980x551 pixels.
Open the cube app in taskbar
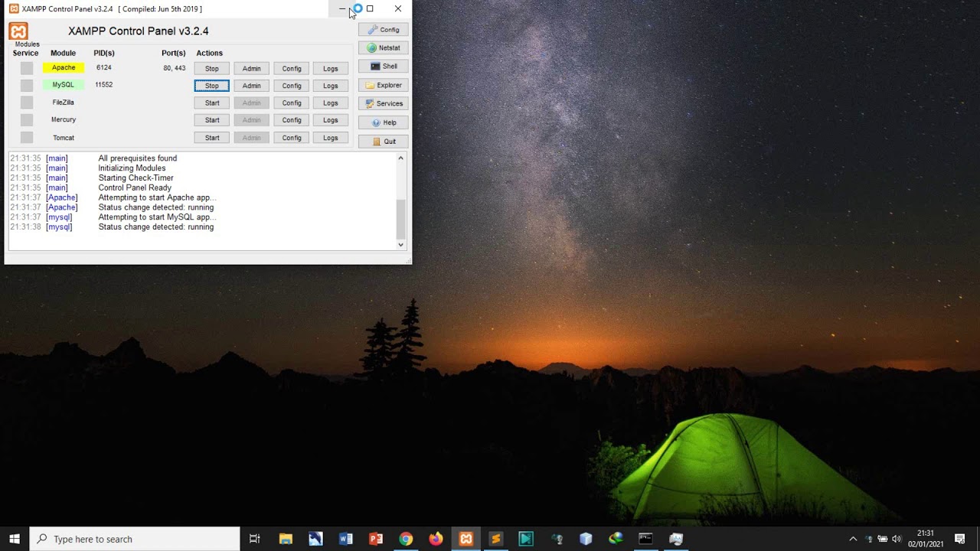pyautogui.click(x=586, y=539)
